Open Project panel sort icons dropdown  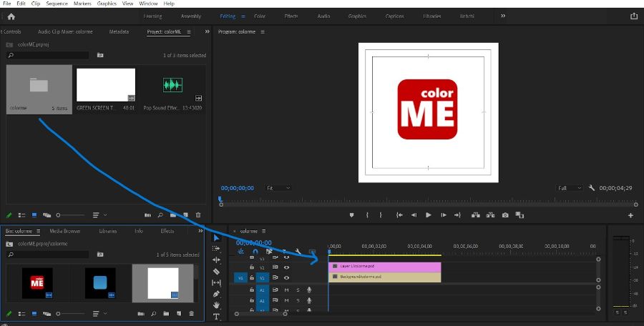(99, 214)
